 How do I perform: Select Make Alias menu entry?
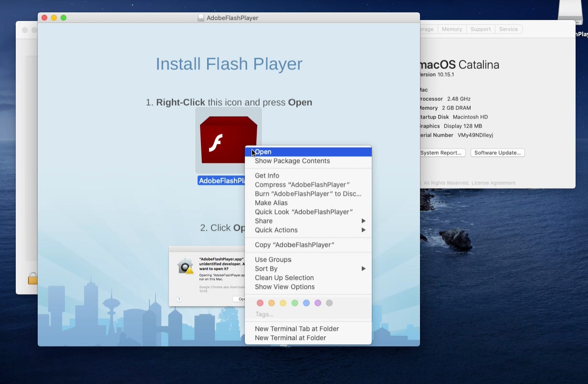pyautogui.click(x=308, y=203)
